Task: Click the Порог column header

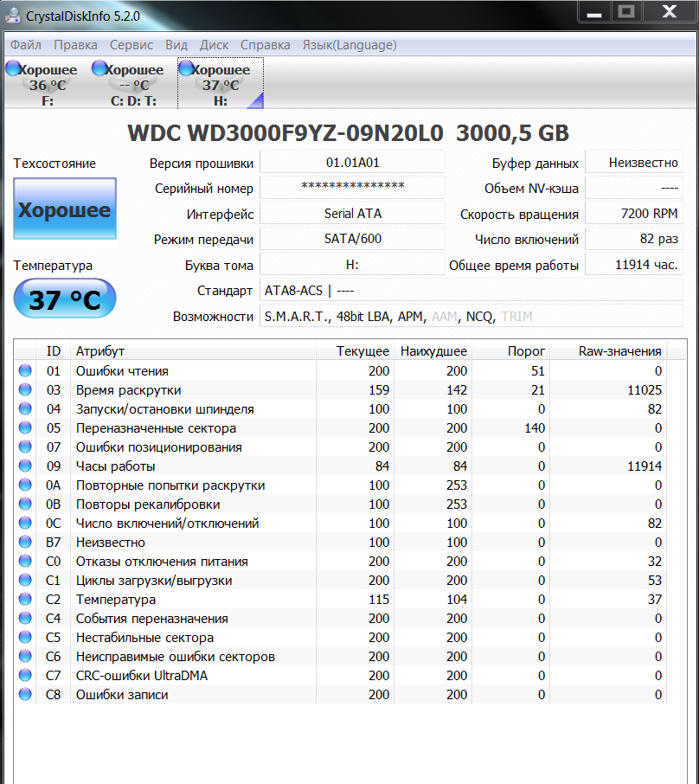Action: [511, 351]
